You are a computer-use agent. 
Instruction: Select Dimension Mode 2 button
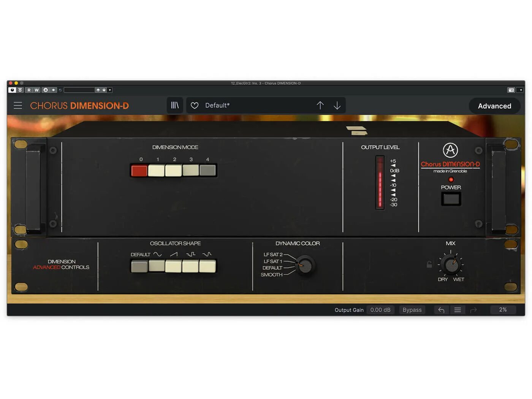click(173, 171)
